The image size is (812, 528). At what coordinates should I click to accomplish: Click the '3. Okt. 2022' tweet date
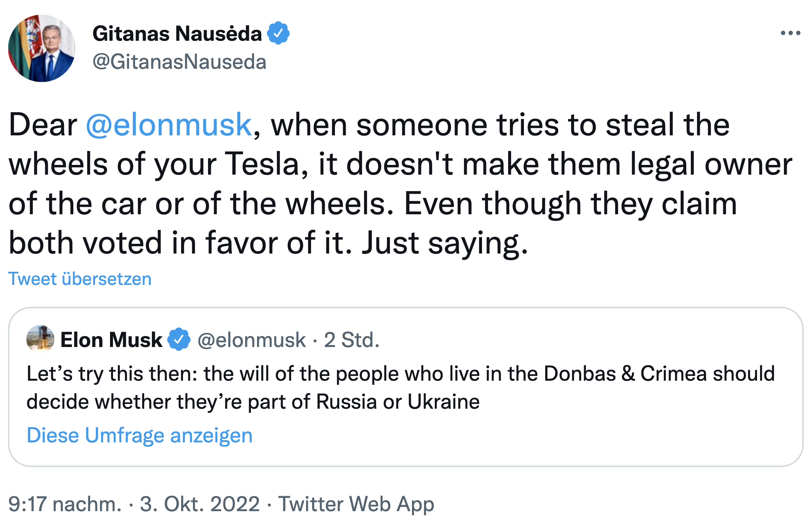pos(199,504)
